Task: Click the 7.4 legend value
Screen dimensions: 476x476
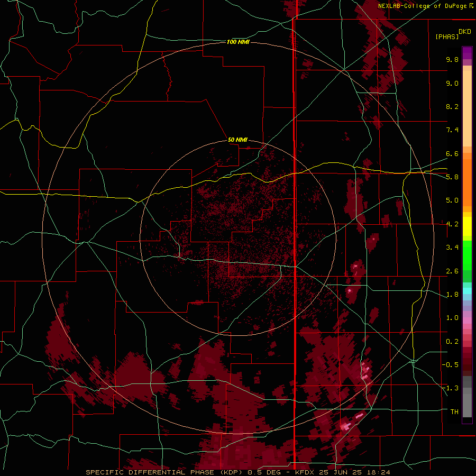Action: tap(452, 130)
